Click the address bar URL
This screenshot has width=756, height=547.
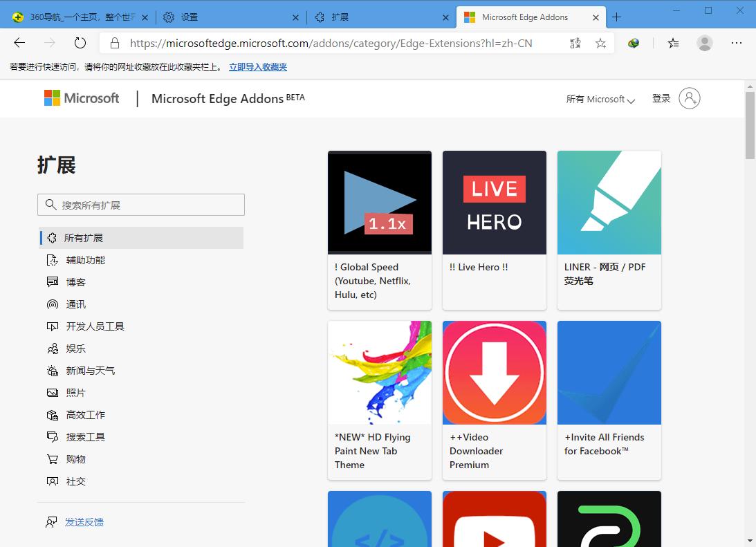tap(331, 44)
